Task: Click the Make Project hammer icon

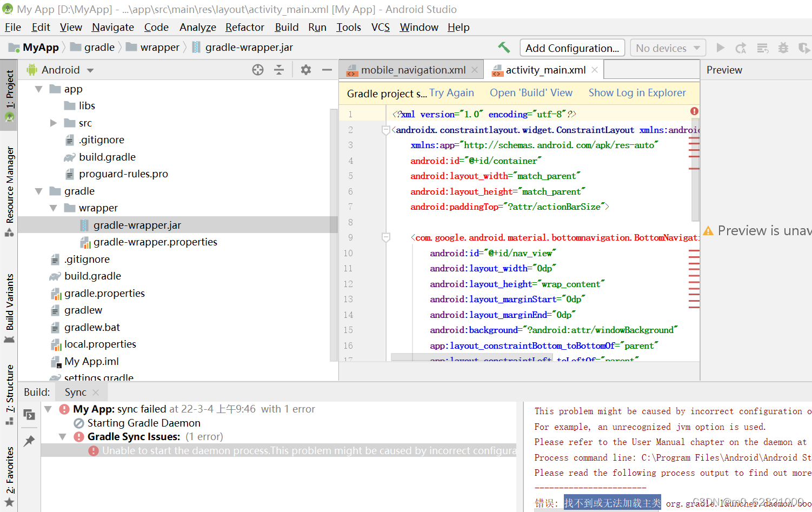Action: point(504,48)
